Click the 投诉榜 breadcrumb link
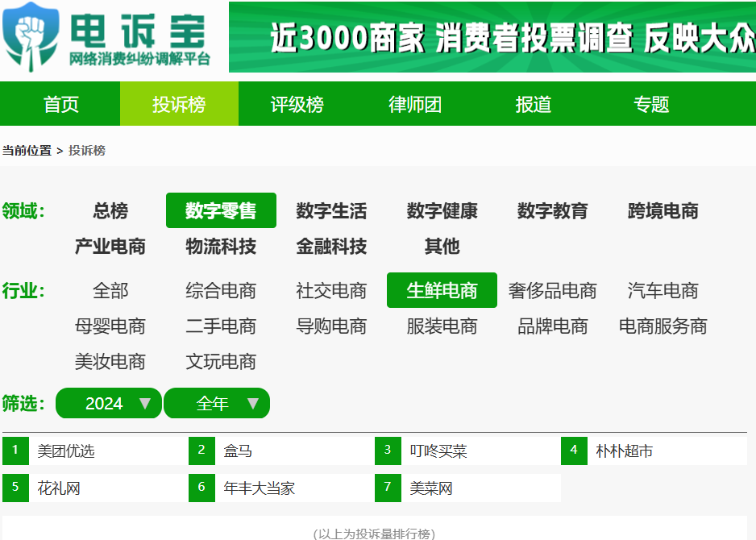This screenshot has width=756, height=540. tap(87, 151)
